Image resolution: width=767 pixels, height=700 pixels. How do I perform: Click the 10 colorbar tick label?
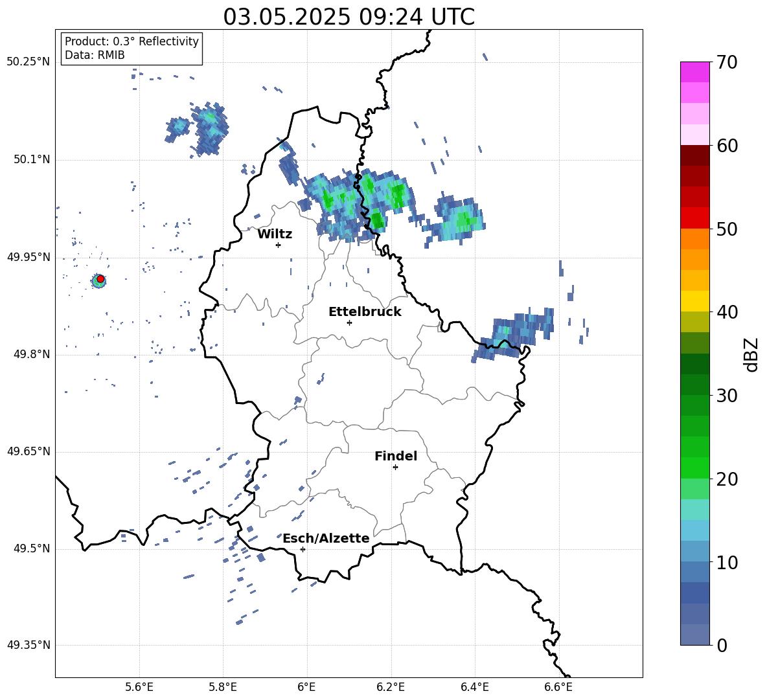726,562
